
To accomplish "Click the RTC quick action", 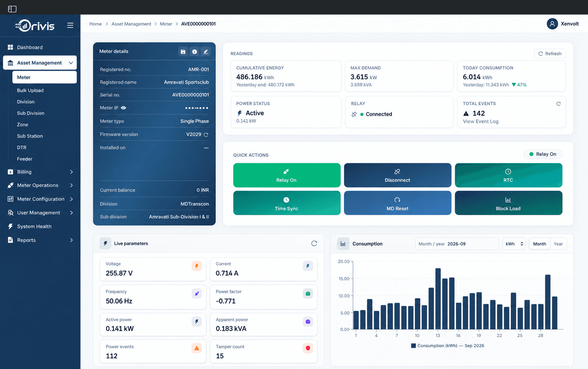I will (509, 175).
